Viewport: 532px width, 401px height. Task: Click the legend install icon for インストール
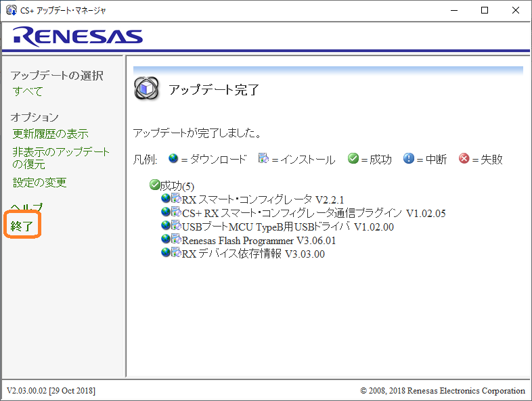pyautogui.click(x=263, y=158)
